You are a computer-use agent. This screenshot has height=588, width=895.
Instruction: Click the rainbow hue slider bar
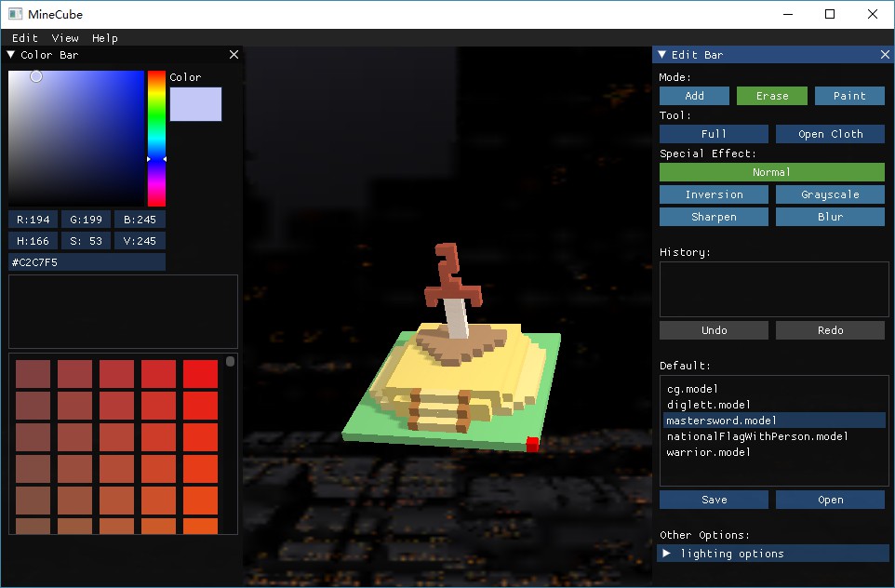(x=156, y=138)
